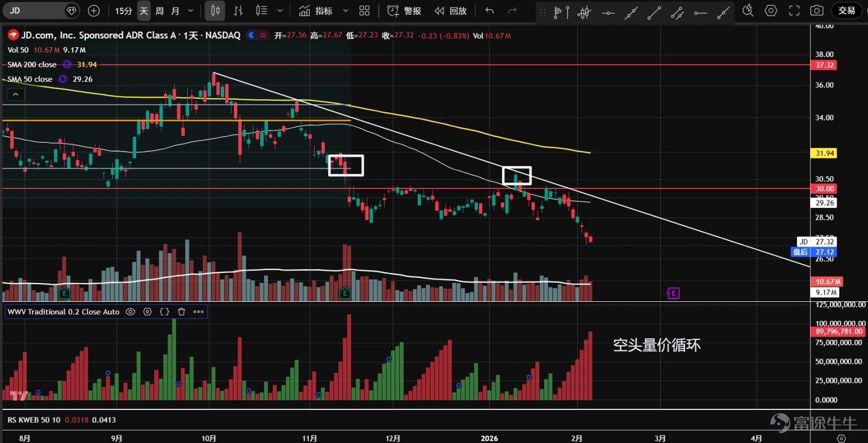The height and width of the screenshot is (443, 868).
Task: Click the green earnings E marker near September
Action: point(64,294)
